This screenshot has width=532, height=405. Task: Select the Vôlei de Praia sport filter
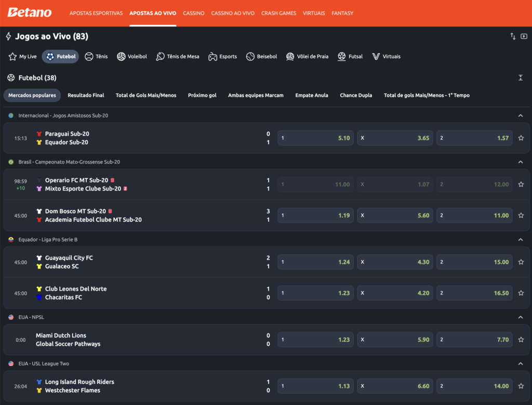(308, 56)
